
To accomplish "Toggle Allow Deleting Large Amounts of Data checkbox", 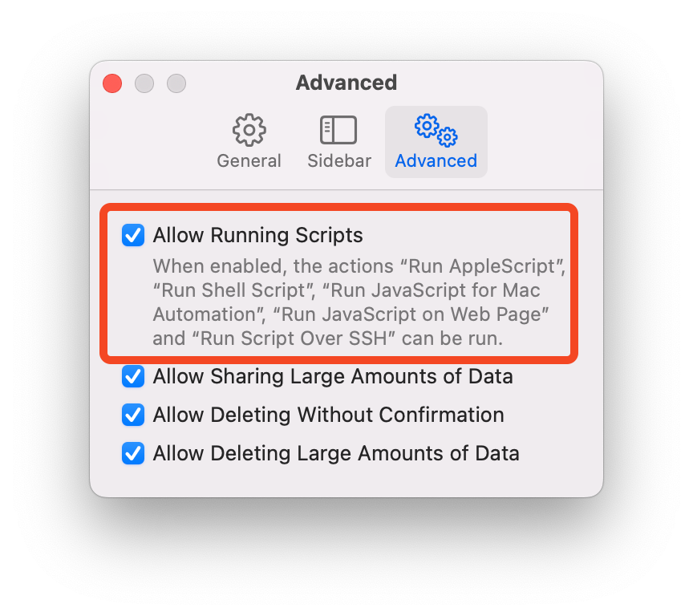I will tap(133, 453).
